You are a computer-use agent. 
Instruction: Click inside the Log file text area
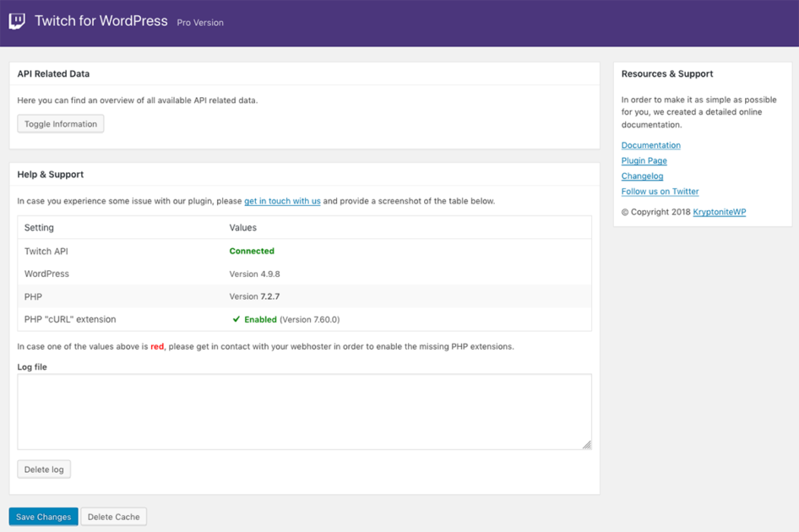coord(304,412)
